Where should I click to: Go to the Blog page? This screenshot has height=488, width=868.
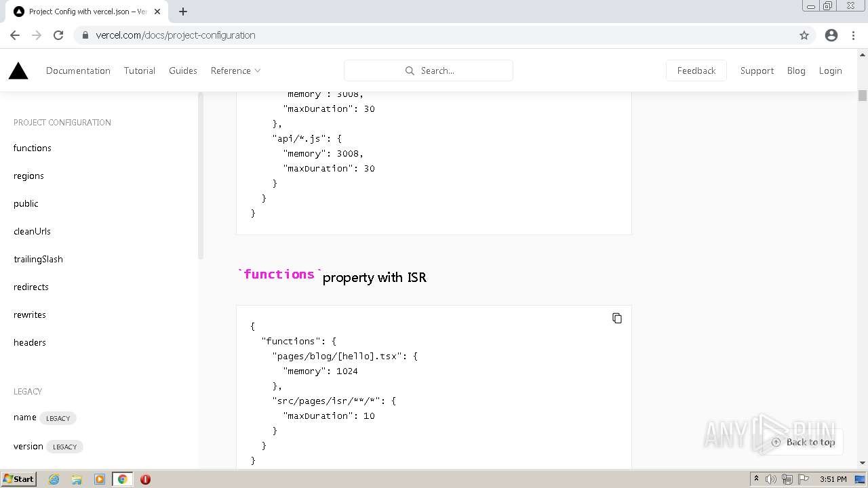(796, 70)
